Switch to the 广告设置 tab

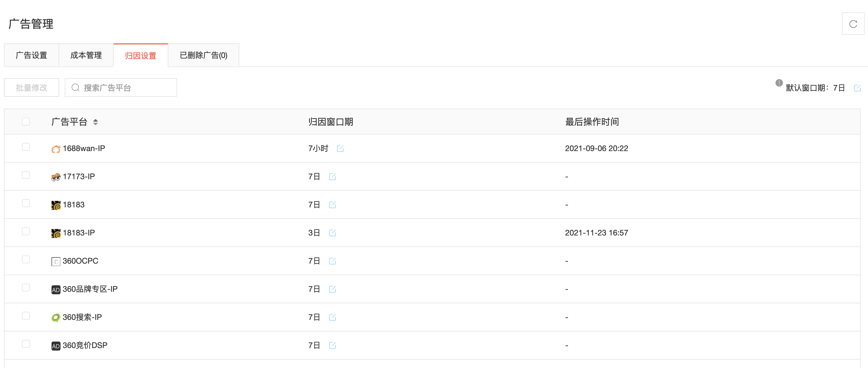[x=31, y=55]
